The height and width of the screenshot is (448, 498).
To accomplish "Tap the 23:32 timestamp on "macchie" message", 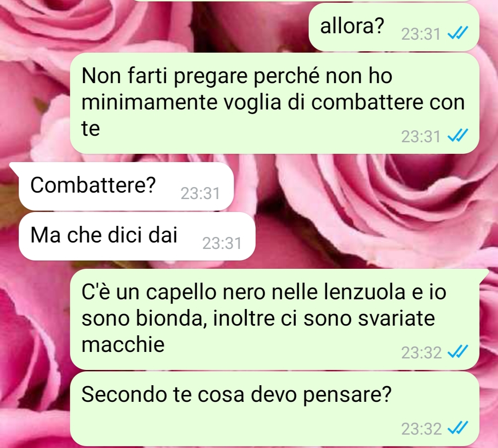I will (x=421, y=353).
